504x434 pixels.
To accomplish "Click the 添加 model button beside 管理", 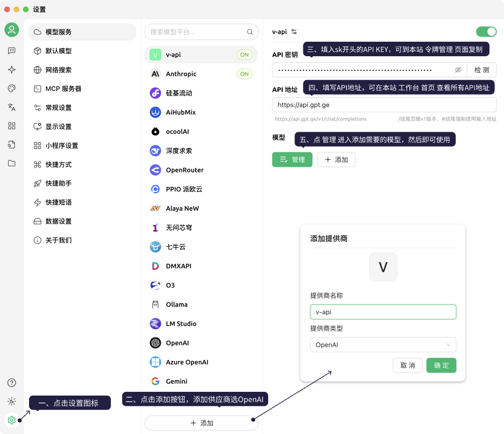I will point(336,160).
